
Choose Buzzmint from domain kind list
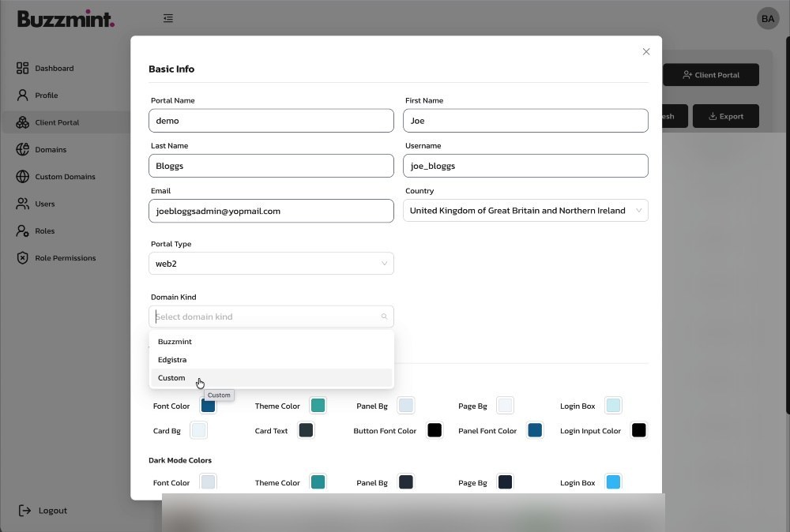tap(271, 342)
